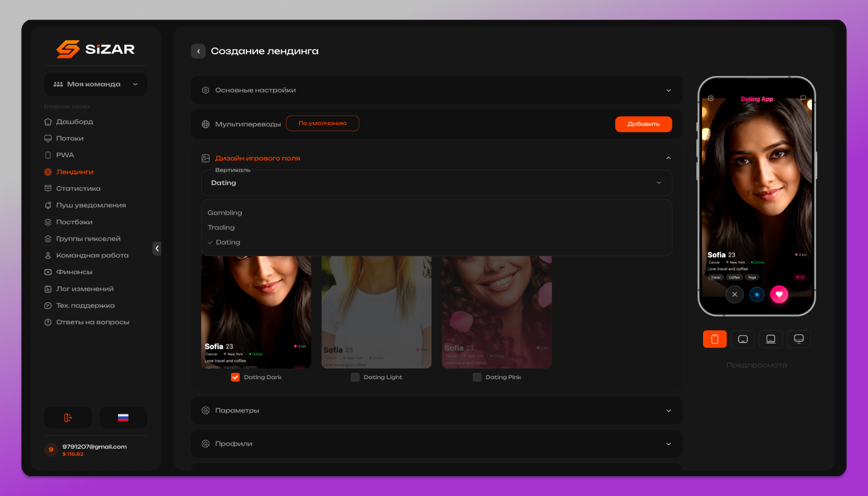
Task: Click the logout icon button in sidebar
Action: coord(68,417)
